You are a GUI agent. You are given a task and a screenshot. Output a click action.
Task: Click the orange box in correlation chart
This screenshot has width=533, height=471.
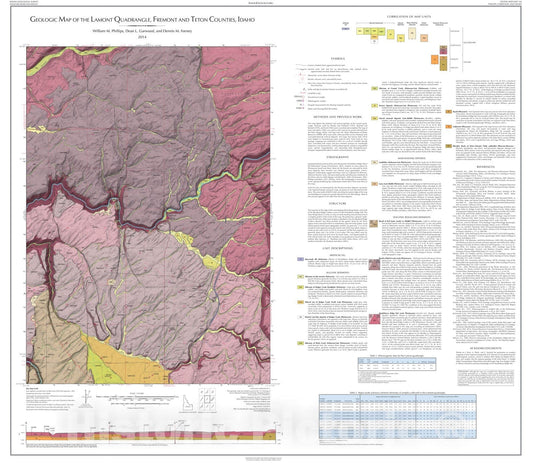point(435,59)
